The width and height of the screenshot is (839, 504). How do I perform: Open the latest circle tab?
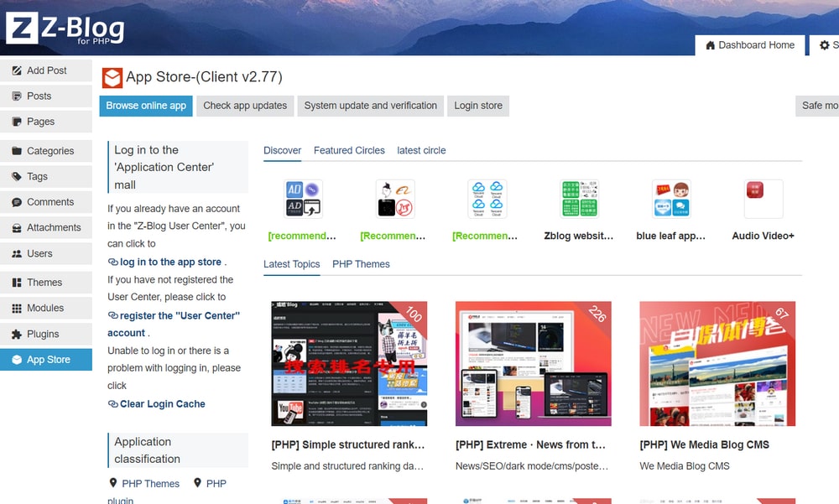421,150
